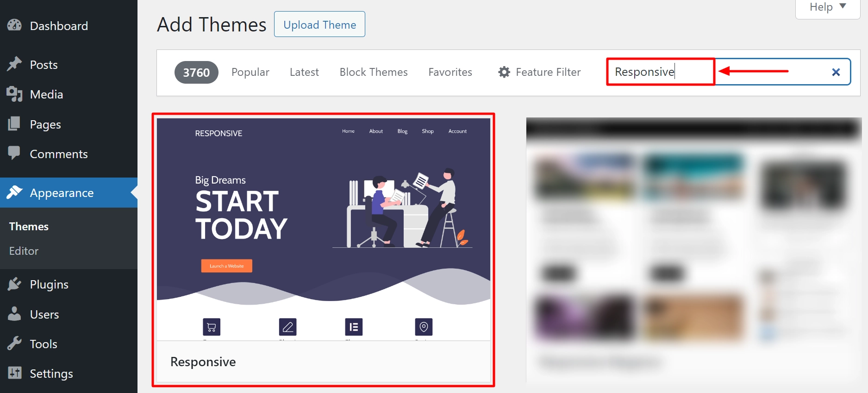Click the Feature Filter gear icon
868x393 pixels.
coord(504,72)
